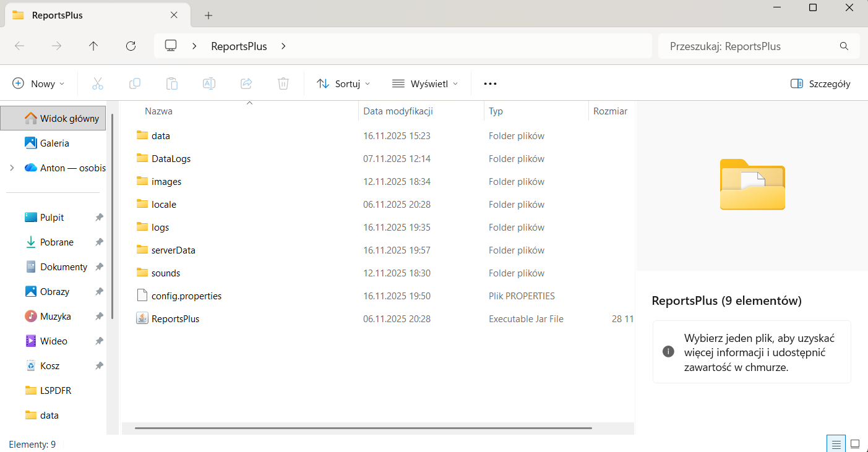Unpin Pulpit using its pin icon
868x452 pixels.
pos(99,218)
